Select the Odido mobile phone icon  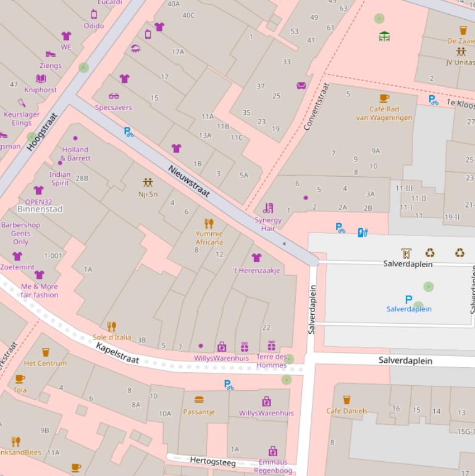[94, 14]
